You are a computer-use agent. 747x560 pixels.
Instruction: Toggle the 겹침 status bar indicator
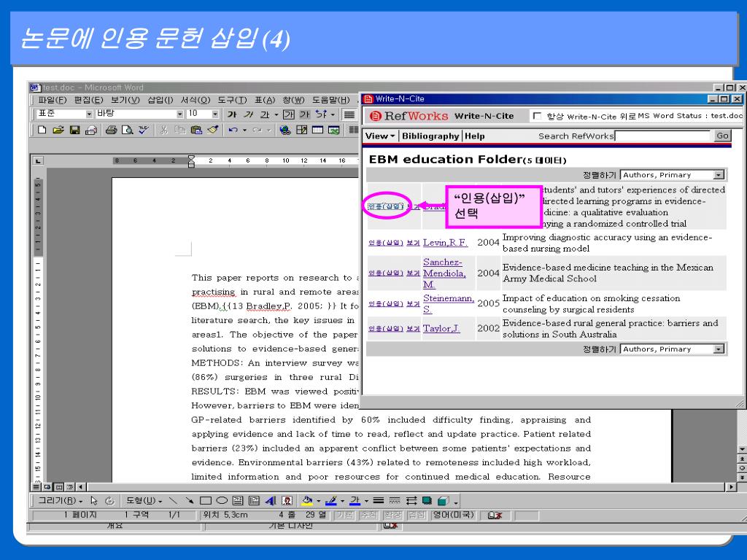tap(417, 515)
